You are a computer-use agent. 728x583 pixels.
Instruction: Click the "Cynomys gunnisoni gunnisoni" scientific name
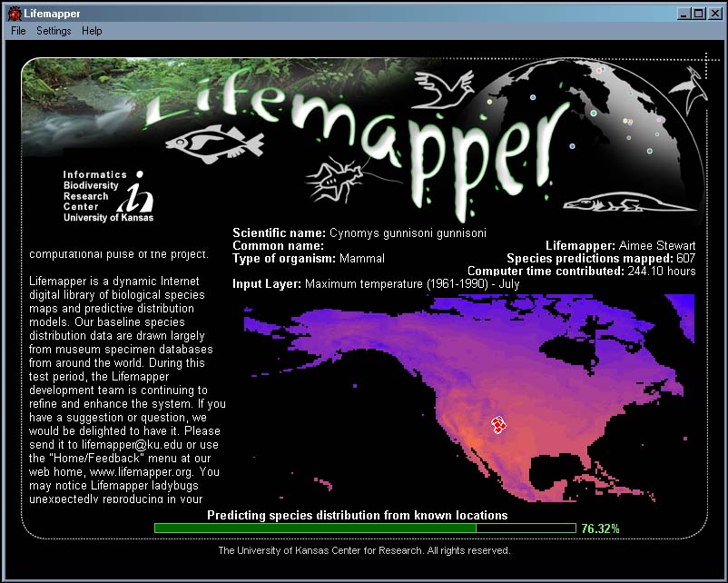408,233
